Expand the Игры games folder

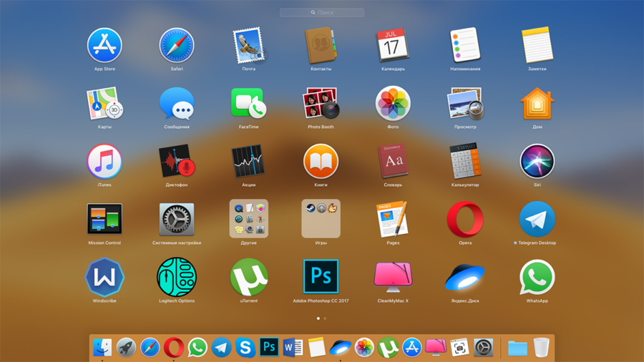pyautogui.click(x=321, y=219)
